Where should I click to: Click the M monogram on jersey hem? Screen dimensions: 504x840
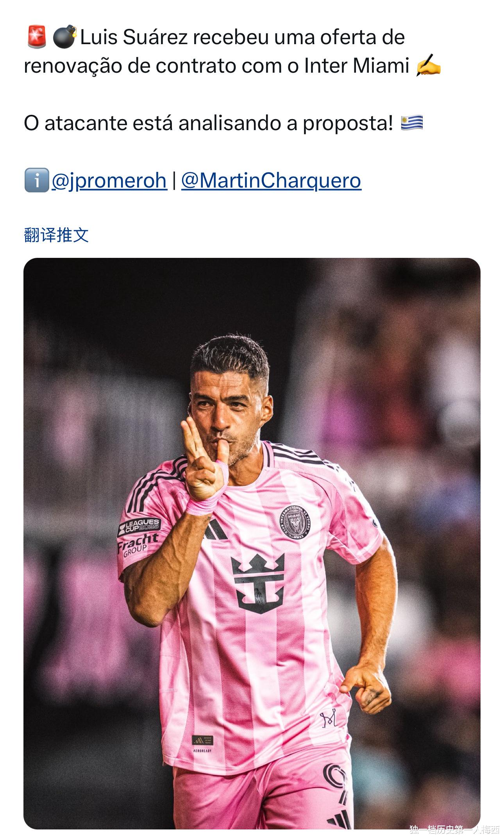pyautogui.click(x=329, y=720)
